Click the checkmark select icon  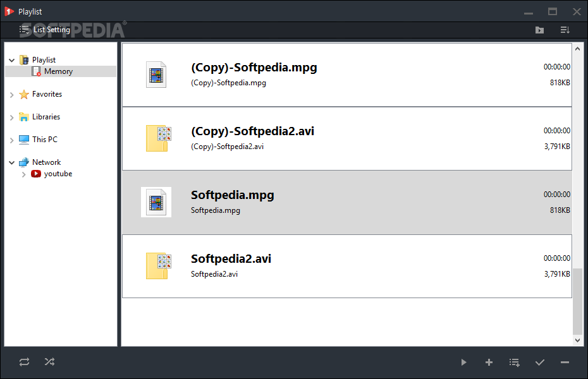pos(540,362)
